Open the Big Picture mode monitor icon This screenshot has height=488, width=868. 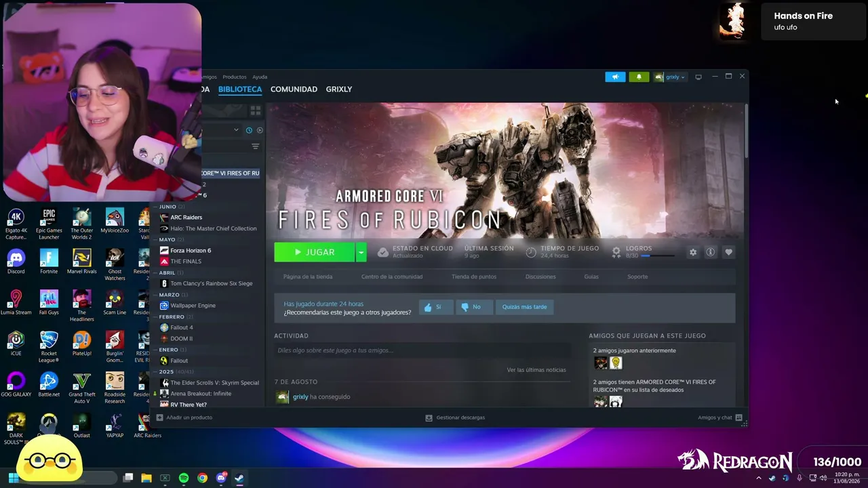coord(698,77)
